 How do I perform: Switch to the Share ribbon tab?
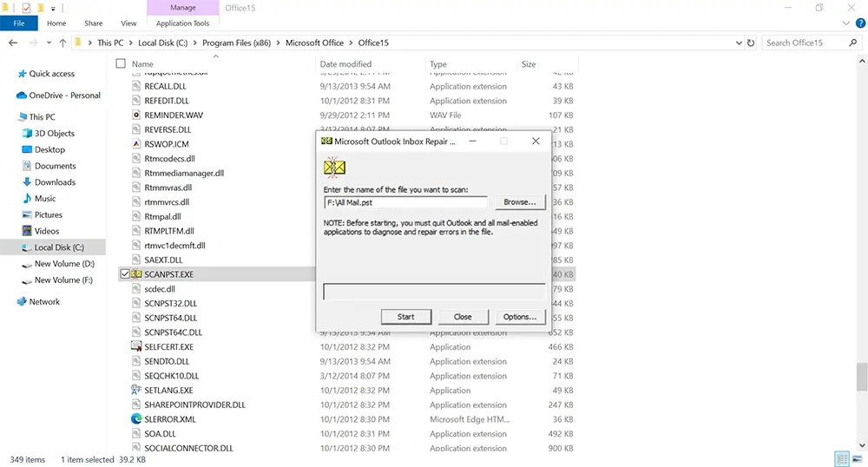[x=94, y=23]
